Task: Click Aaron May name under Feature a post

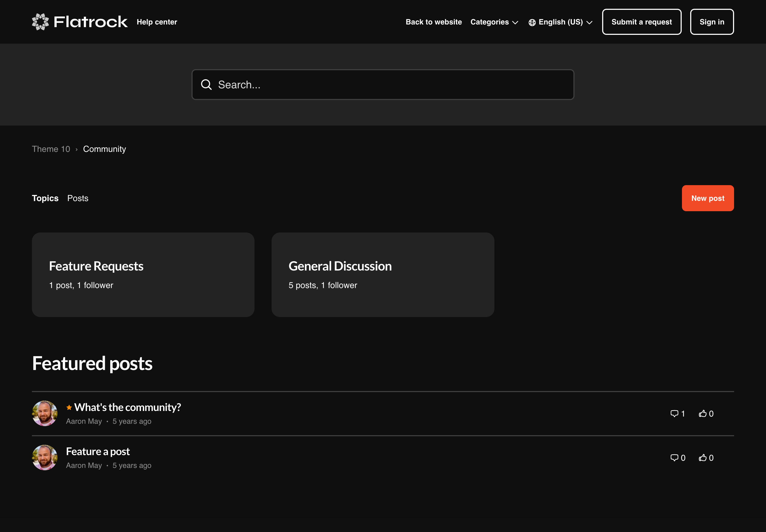Action: tap(84, 465)
